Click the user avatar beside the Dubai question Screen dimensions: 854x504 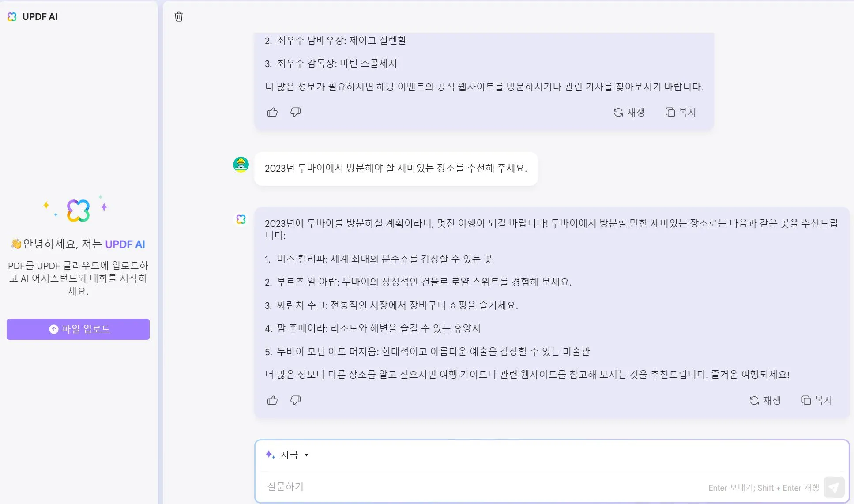tap(241, 165)
